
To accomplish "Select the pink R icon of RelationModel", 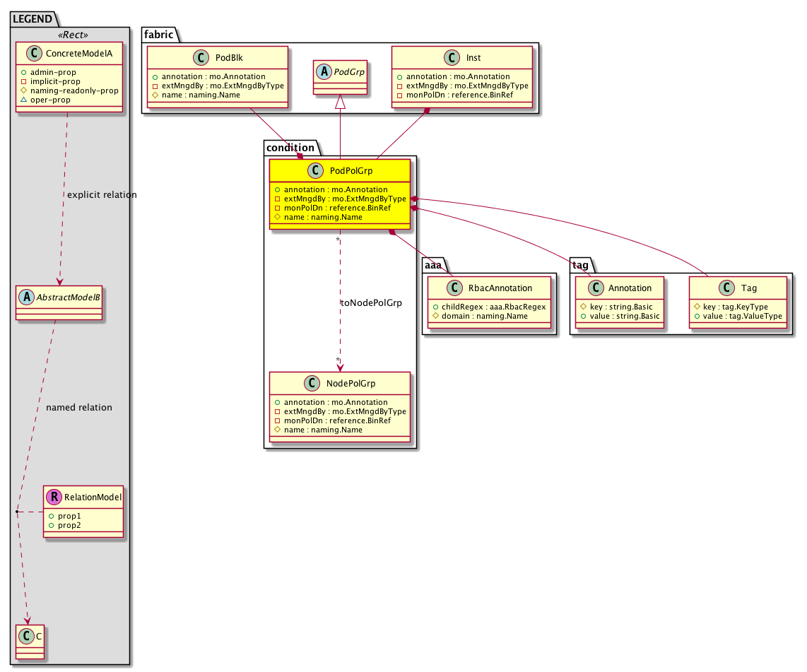I will [54, 497].
